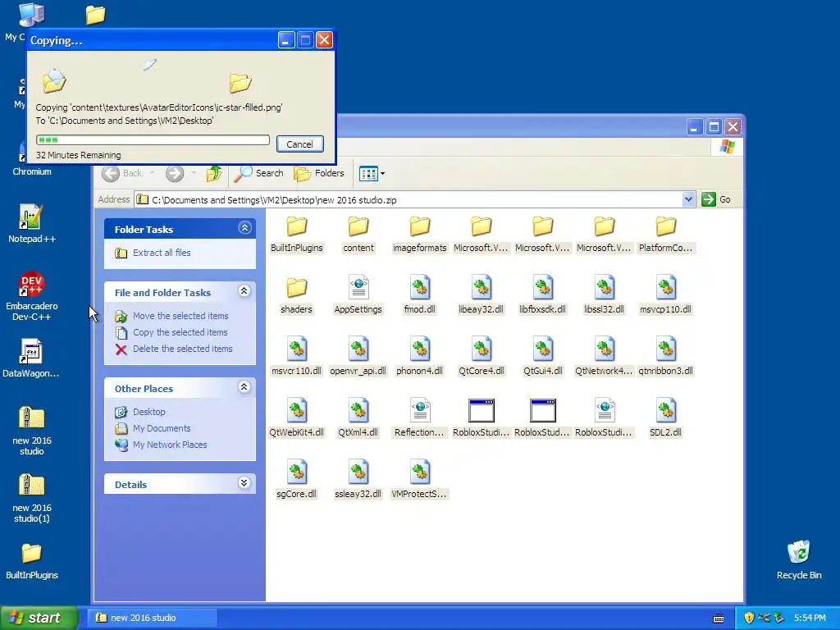The image size is (840, 630).
Task: Click the Back toolbar button
Action: (x=123, y=173)
